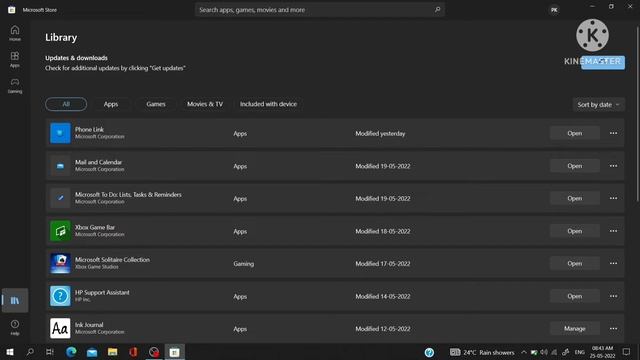Open the Apps section in sidebar
Image resolution: width=640 pixels, height=360 pixels.
pos(15,59)
